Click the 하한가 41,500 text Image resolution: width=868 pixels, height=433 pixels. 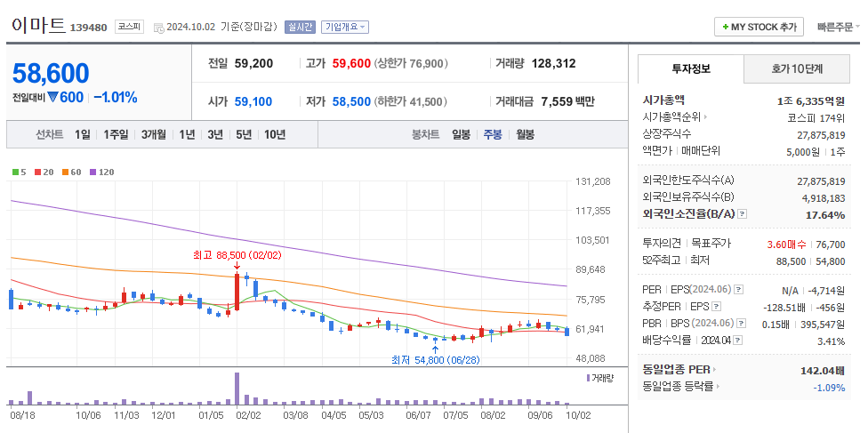coord(411,102)
